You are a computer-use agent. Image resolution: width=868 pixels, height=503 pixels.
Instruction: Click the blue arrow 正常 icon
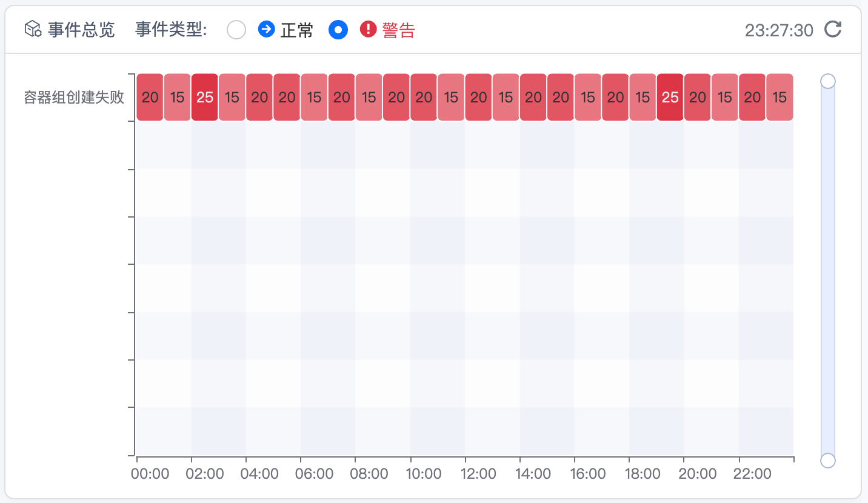[x=267, y=29]
